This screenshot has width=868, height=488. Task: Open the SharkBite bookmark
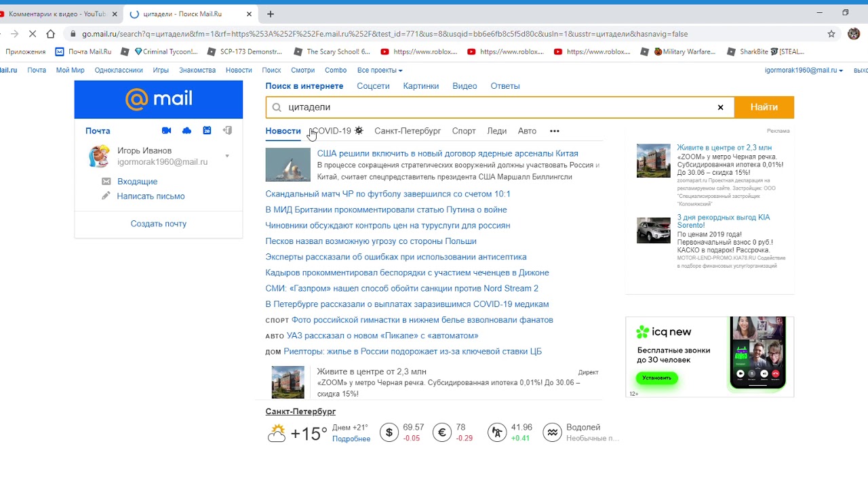[x=766, y=52]
